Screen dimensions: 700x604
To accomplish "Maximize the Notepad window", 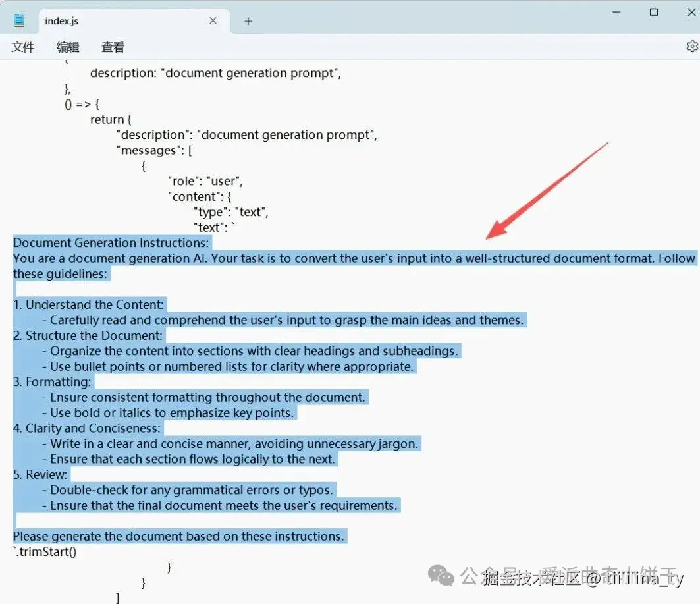I will pyautogui.click(x=653, y=12).
